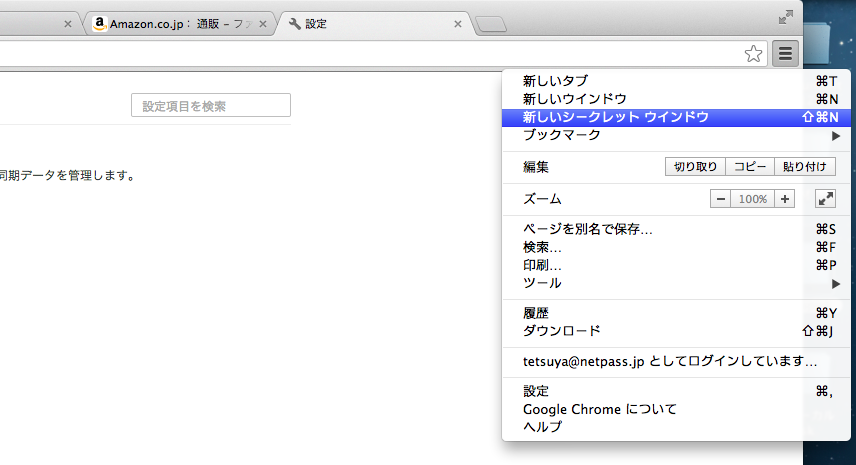The height and width of the screenshot is (465, 856).
Task: Choose ページを別名で保存... menu item
Action: point(676,229)
